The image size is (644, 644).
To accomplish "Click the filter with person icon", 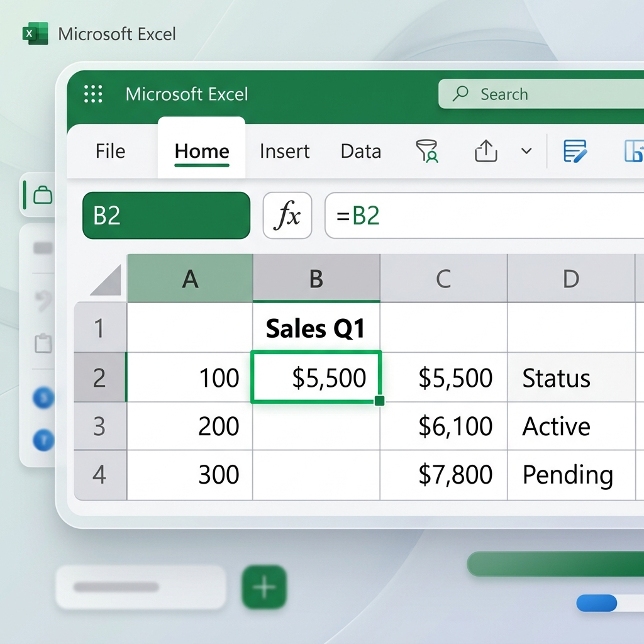I will 427,151.
